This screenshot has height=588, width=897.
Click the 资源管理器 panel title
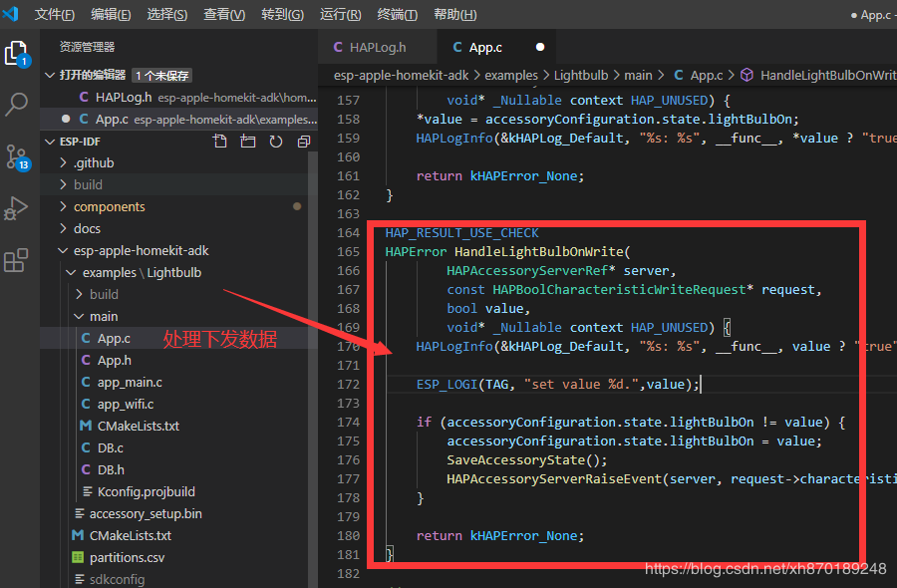[87, 47]
